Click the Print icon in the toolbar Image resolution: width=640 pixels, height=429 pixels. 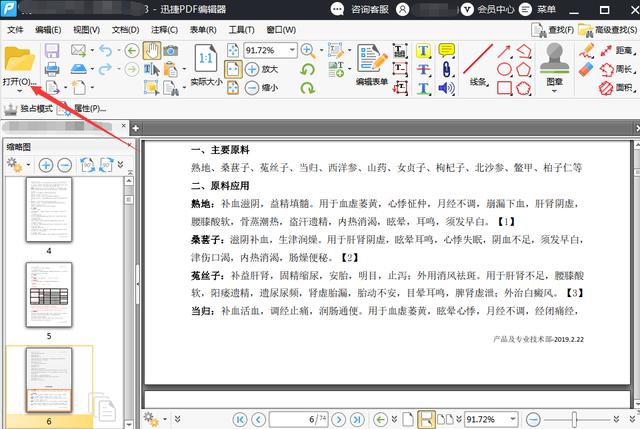52,69
